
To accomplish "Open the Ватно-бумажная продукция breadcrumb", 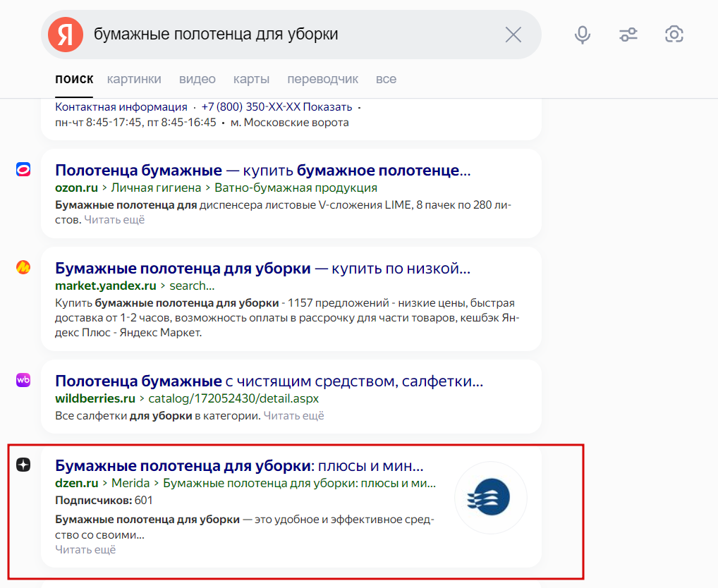I will click(x=296, y=188).
